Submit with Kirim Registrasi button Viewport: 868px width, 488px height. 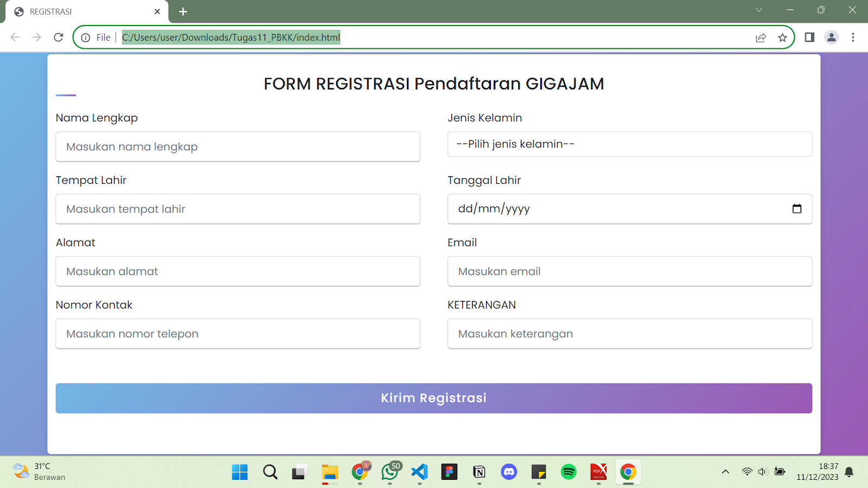click(x=434, y=398)
